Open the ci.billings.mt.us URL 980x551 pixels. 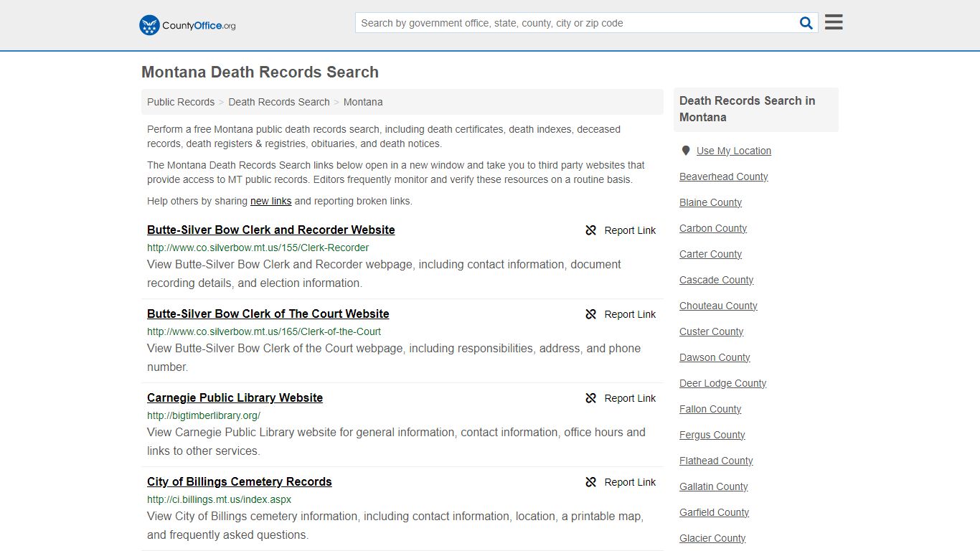pyautogui.click(x=219, y=499)
